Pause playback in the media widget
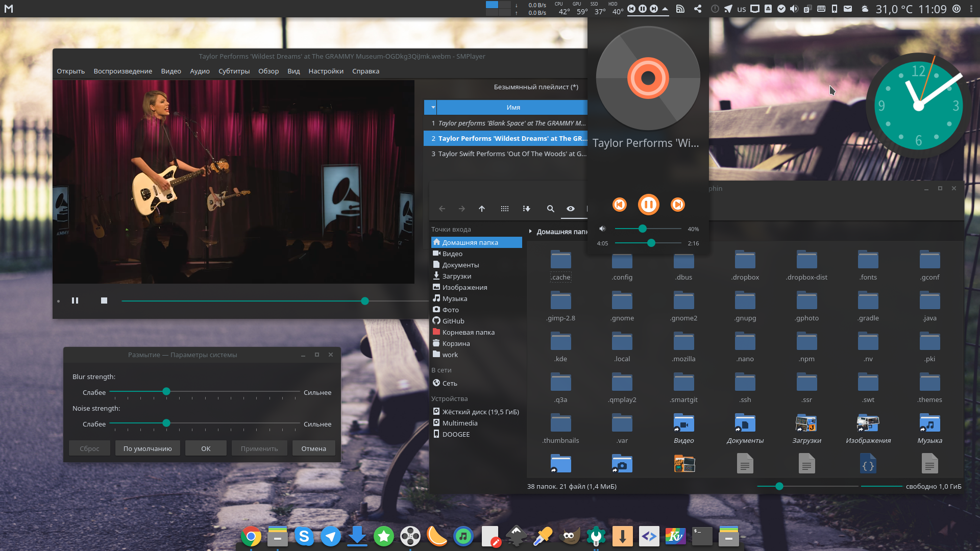980x551 pixels. tap(648, 205)
